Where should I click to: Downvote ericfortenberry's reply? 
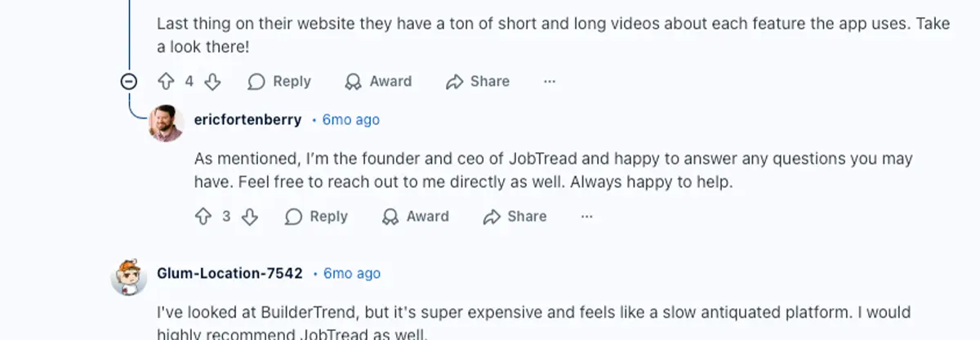tap(250, 217)
